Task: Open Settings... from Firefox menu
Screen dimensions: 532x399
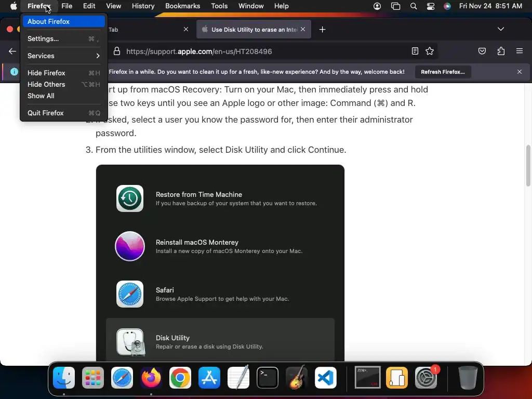Action: point(64,38)
